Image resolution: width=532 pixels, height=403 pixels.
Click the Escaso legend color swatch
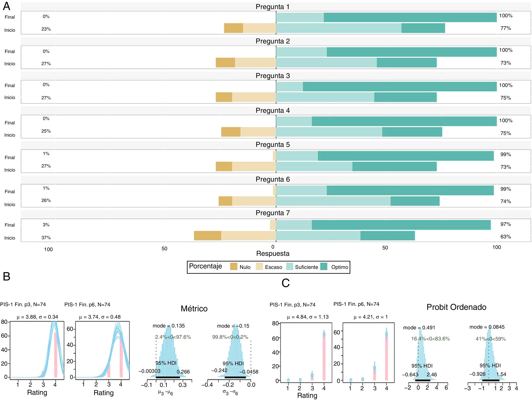pyautogui.click(x=259, y=267)
